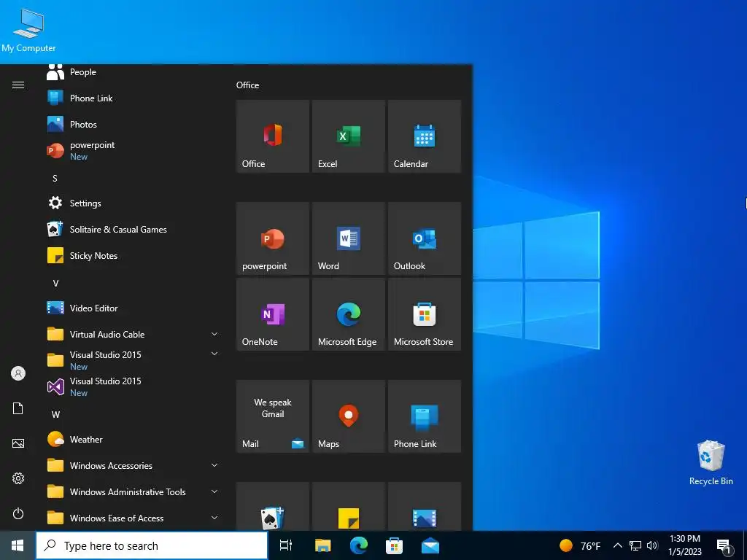Open Settings in the app list

coord(133,203)
